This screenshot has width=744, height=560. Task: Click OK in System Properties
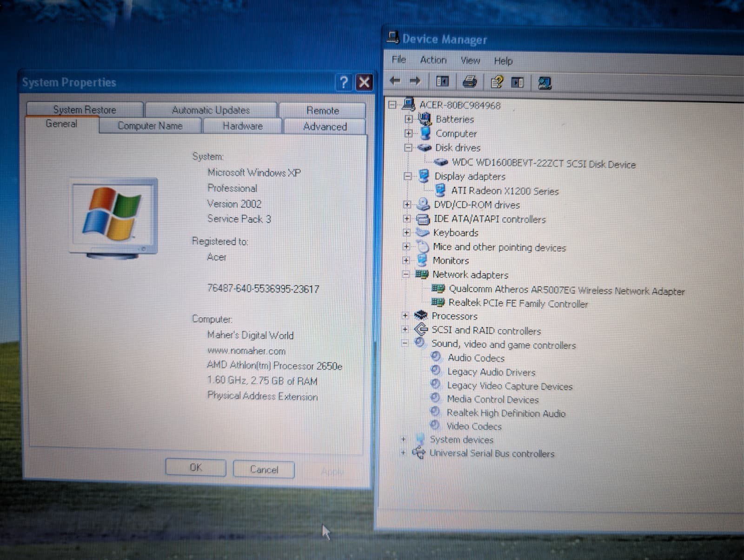[x=196, y=467]
